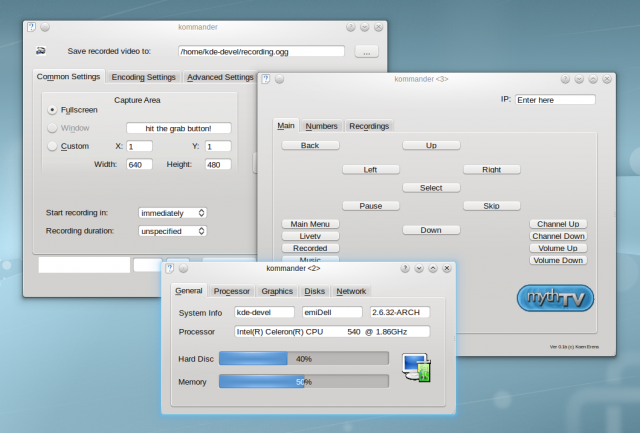Screen dimensions: 640x433
Task: Switch to the Processor tab
Action: pyautogui.click(x=231, y=291)
